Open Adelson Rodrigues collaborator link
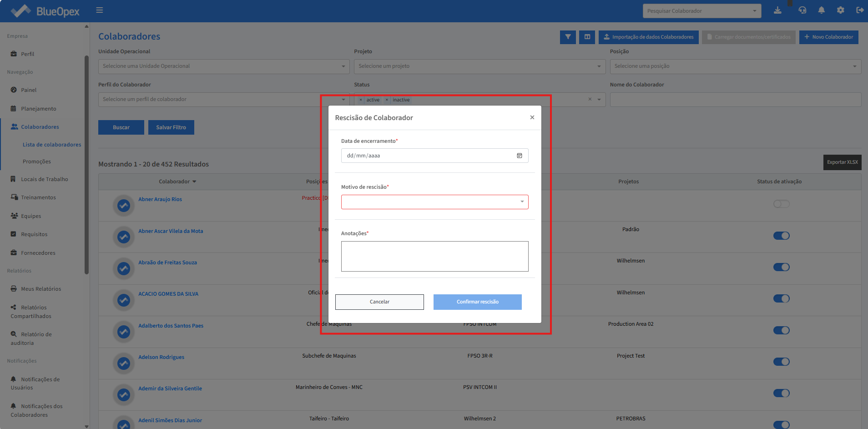 tap(161, 357)
